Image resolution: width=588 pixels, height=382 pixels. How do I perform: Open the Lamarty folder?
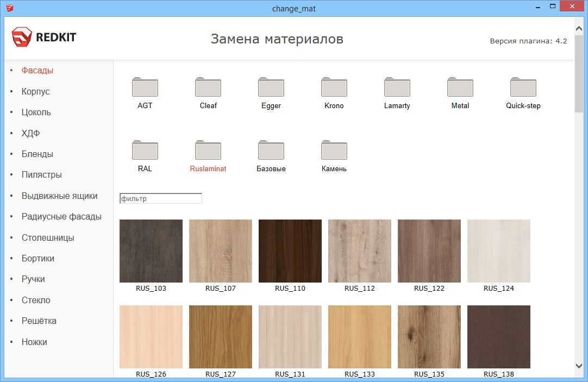pos(397,93)
